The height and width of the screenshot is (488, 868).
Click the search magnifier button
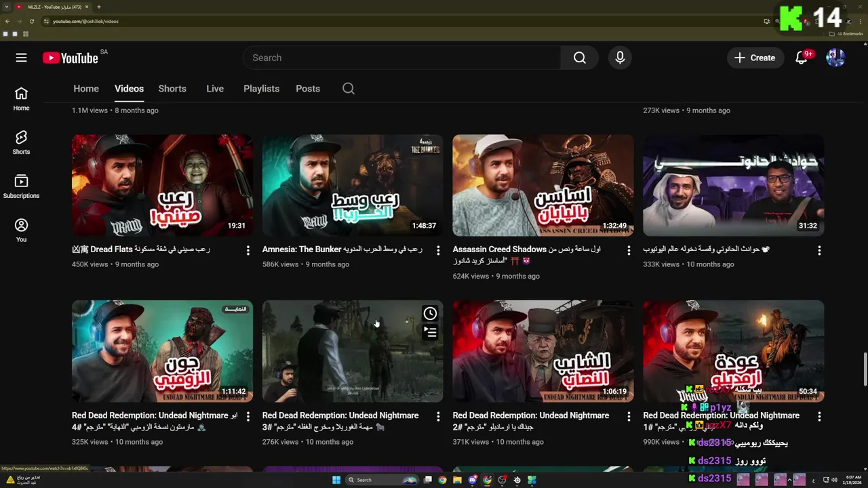pos(579,58)
